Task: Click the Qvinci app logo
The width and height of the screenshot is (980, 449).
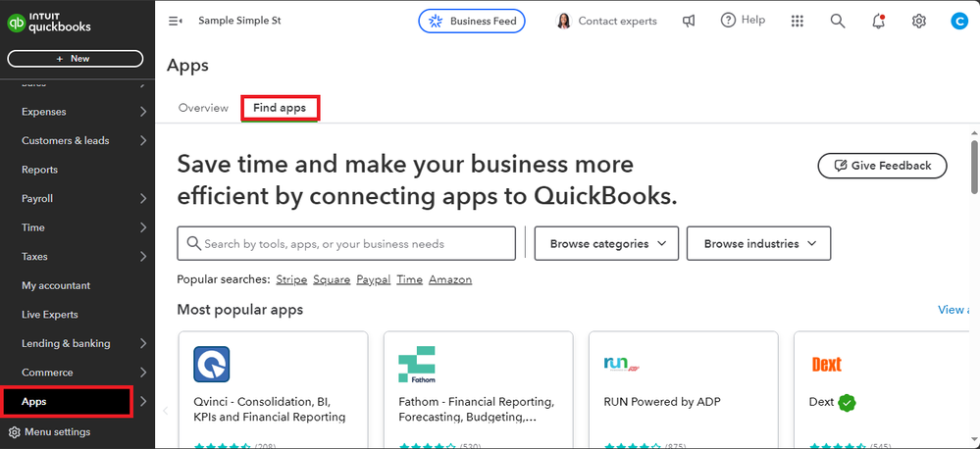Action: tap(212, 365)
